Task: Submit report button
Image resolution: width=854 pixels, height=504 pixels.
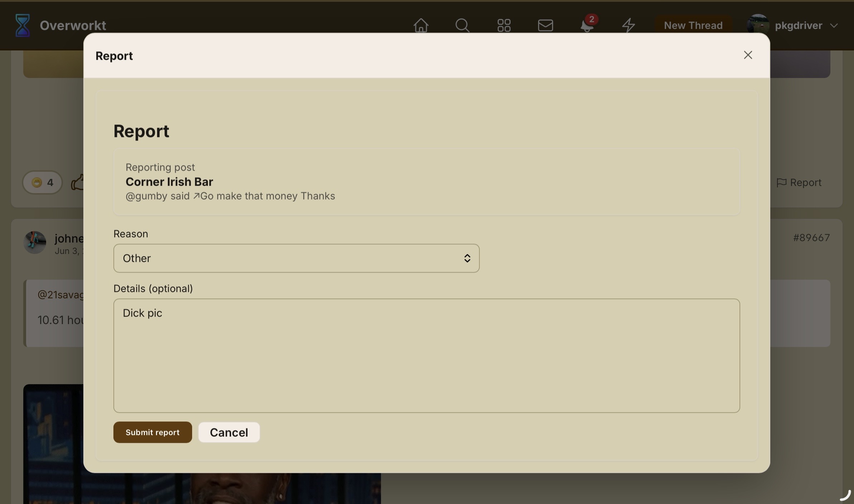Action: [152, 432]
